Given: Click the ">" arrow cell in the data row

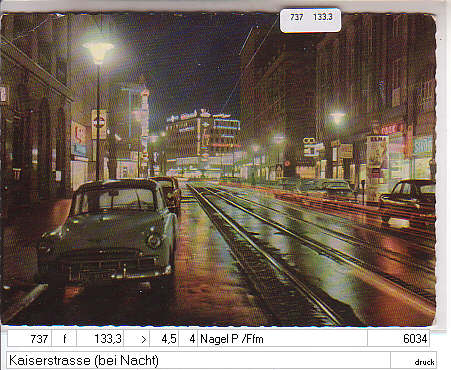Looking at the screenshot, I should coord(137,339).
